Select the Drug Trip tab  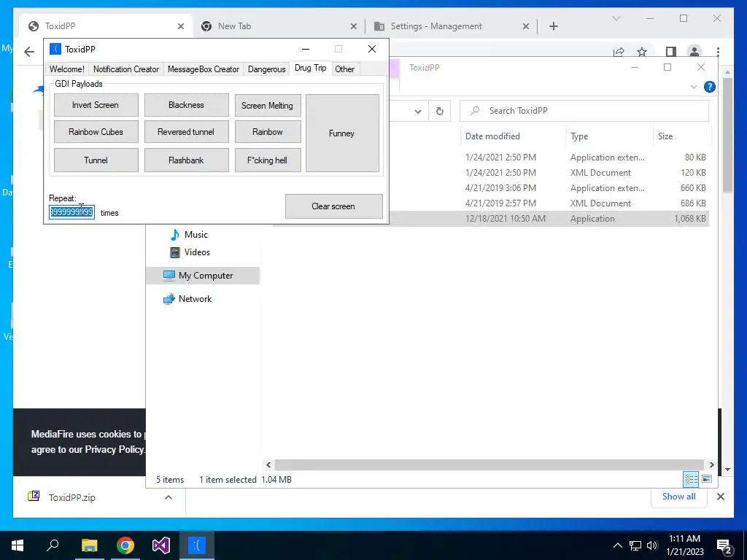pyautogui.click(x=310, y=68)
